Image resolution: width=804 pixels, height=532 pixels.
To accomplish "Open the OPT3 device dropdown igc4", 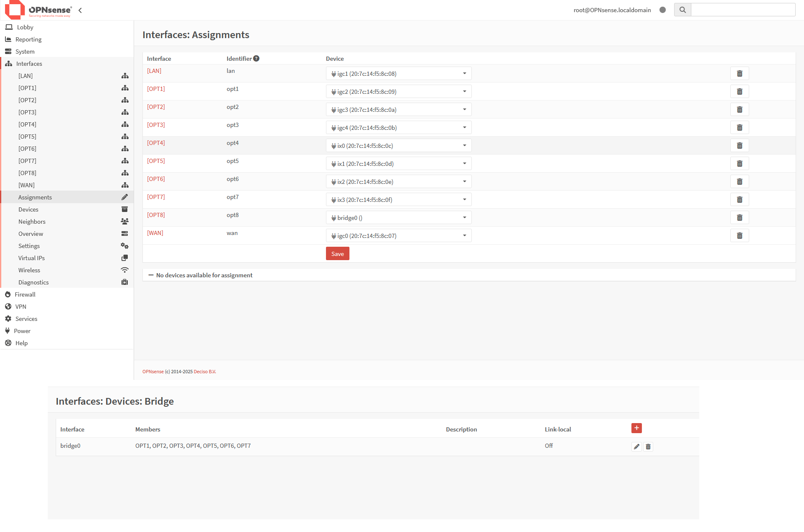I will coord(398,128).
